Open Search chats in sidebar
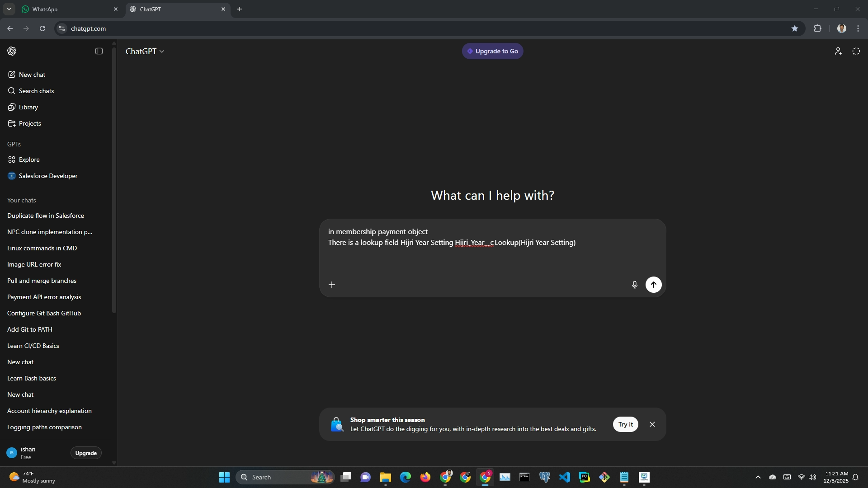The image size is (868, 488). (x=36, y=91)
